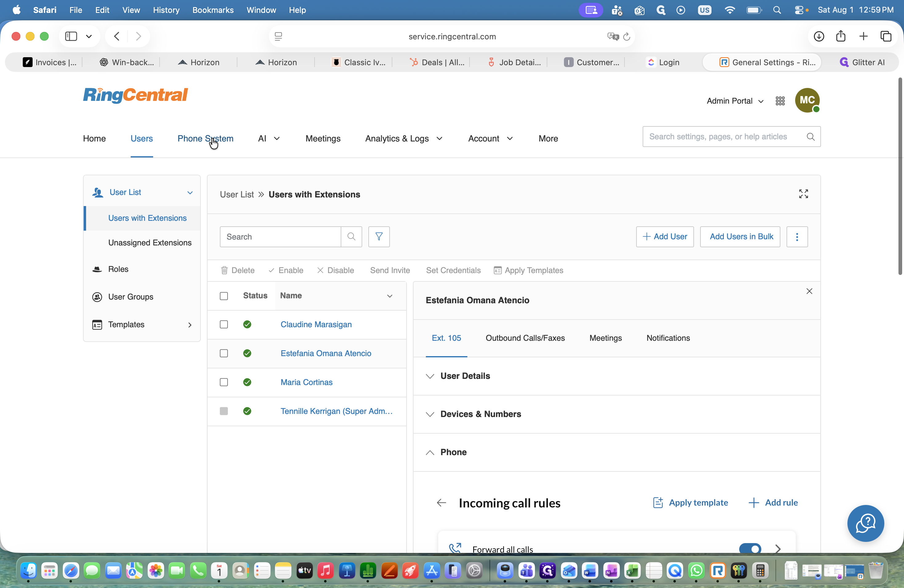Go to Phone System navigation tab
This screenshot has width=904, height=588.
(x=205, y=139)
